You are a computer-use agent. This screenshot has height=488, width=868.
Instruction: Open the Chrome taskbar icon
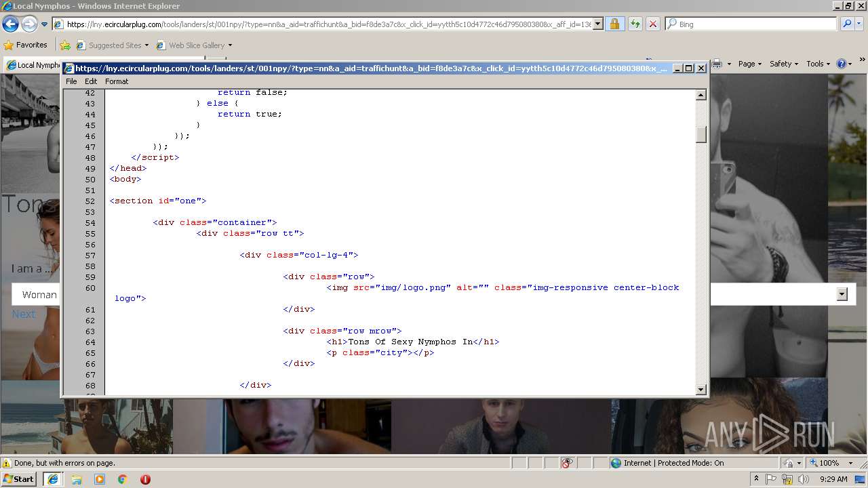click(x=122, y=479)
